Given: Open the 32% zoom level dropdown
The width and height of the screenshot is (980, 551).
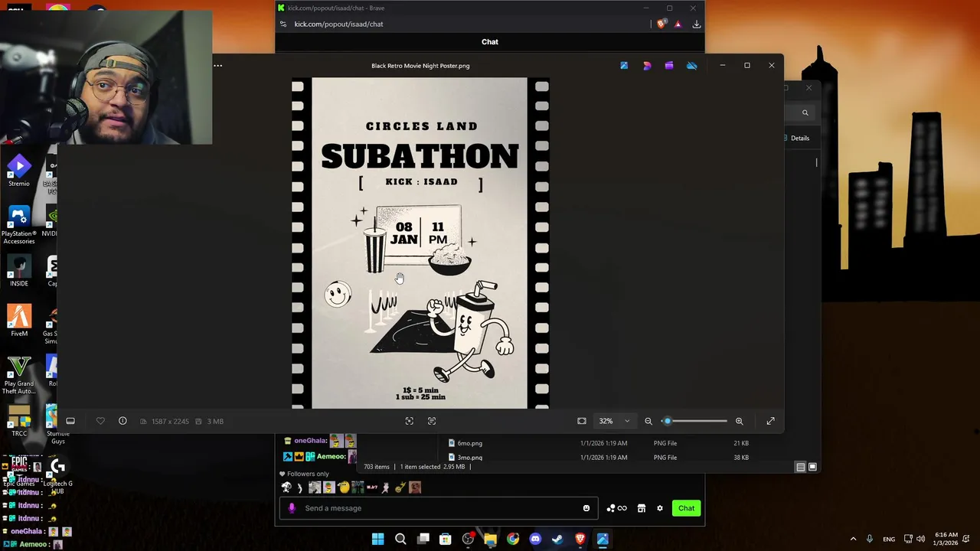Looking at the screenshot, I should pyautogui.click(x=615, y=421).
